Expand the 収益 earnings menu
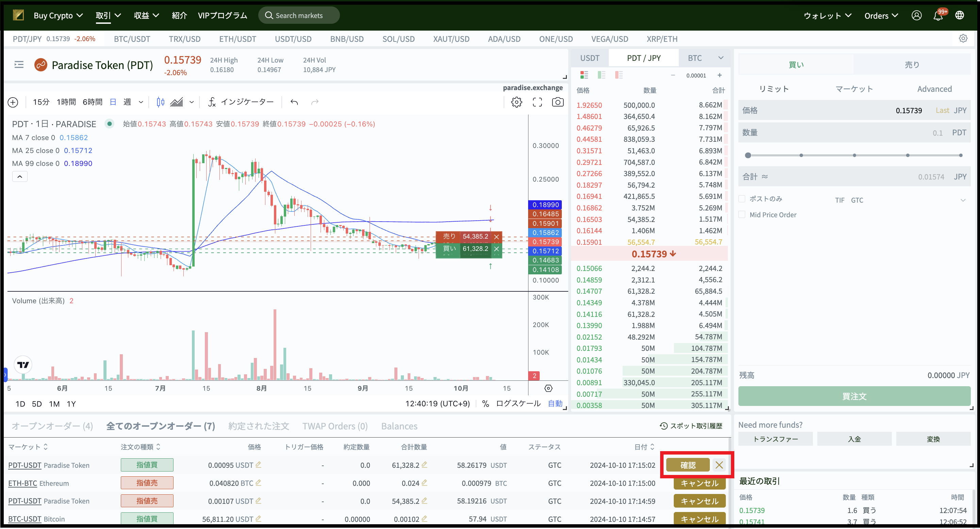The image size is (980, 529). point(146,16)
